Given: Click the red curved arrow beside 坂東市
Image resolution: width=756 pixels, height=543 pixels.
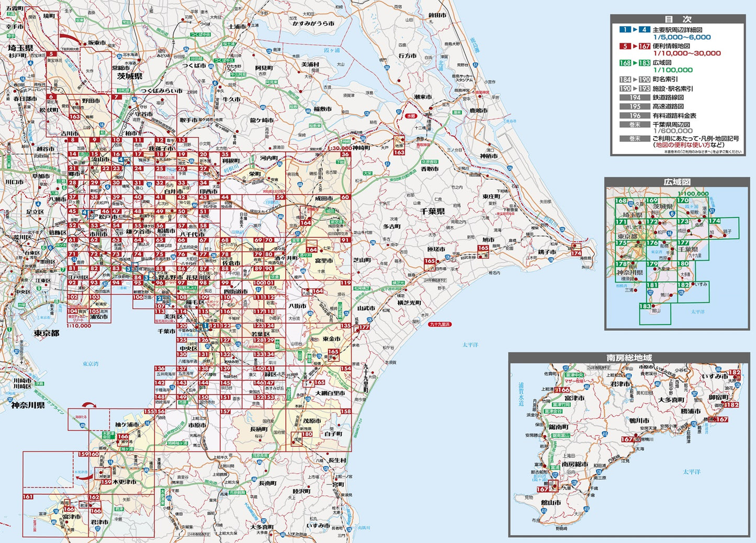Looking at the screenshot, I should (72, 40).
